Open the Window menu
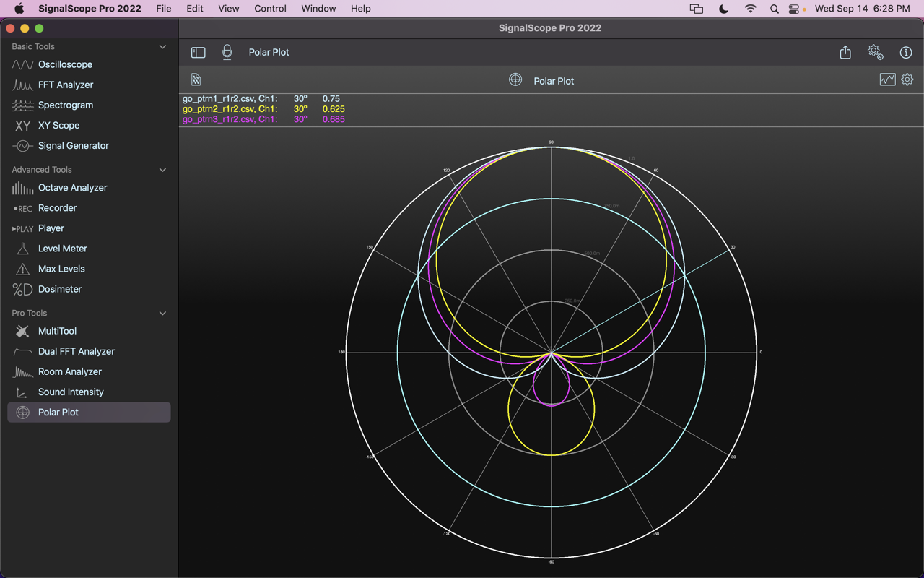Screen dimensions: 924x578 point(318,9)
